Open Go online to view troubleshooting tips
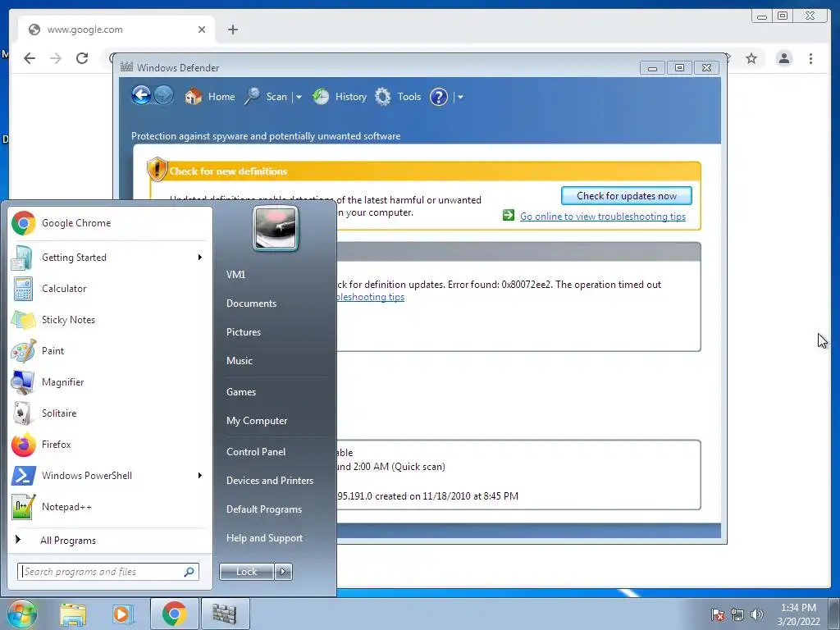 pyautogui.click(x=603, y=217)
